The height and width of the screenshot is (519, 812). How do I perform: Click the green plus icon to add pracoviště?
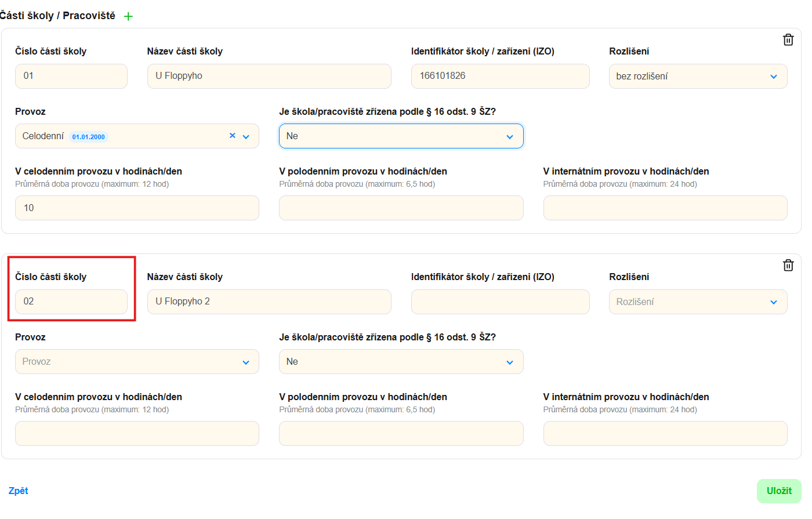128,16
